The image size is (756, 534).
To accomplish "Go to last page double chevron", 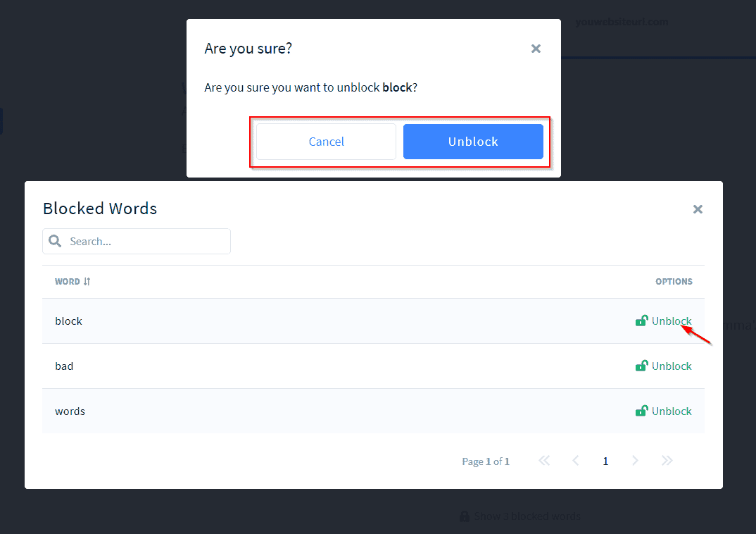I will click(667, 461).
